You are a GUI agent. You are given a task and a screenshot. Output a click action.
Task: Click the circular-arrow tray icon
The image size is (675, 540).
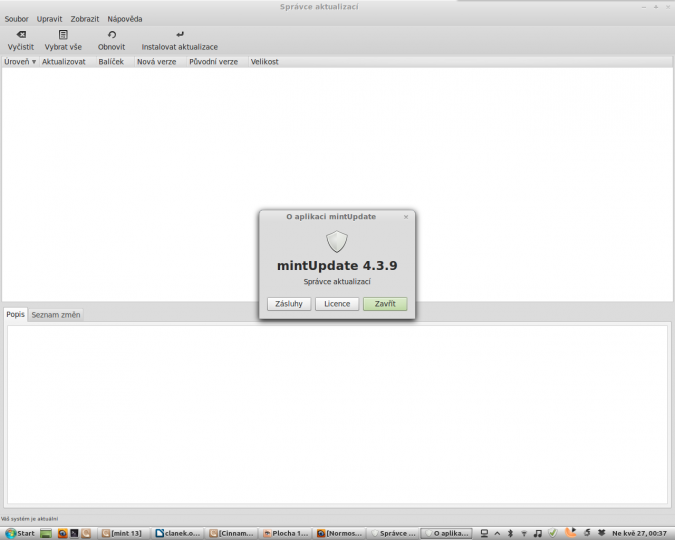click(x=587, y=533)
